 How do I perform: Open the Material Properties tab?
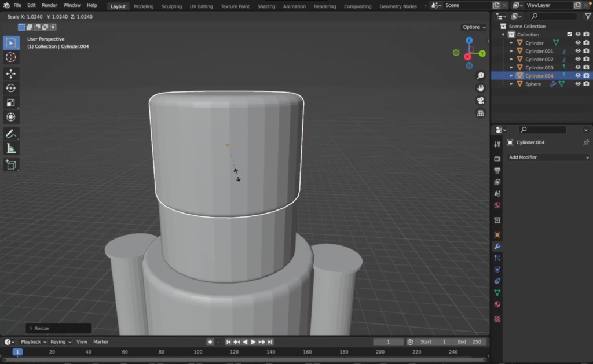(497, 305)
